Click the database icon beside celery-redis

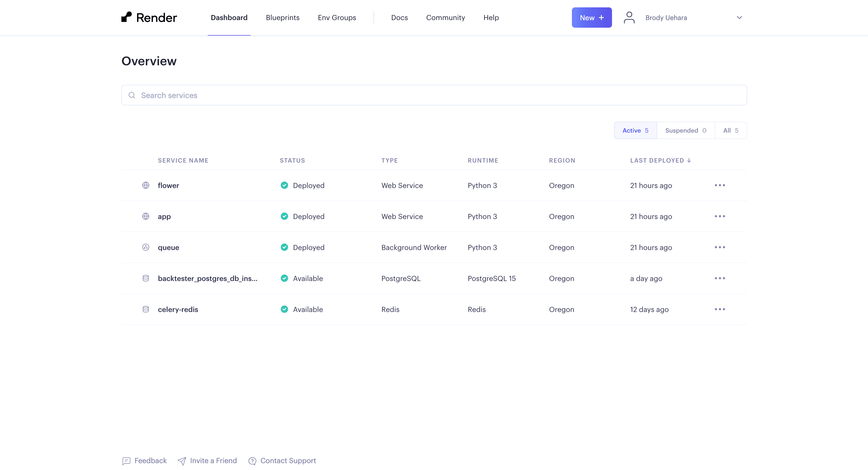tap(146, 309)
